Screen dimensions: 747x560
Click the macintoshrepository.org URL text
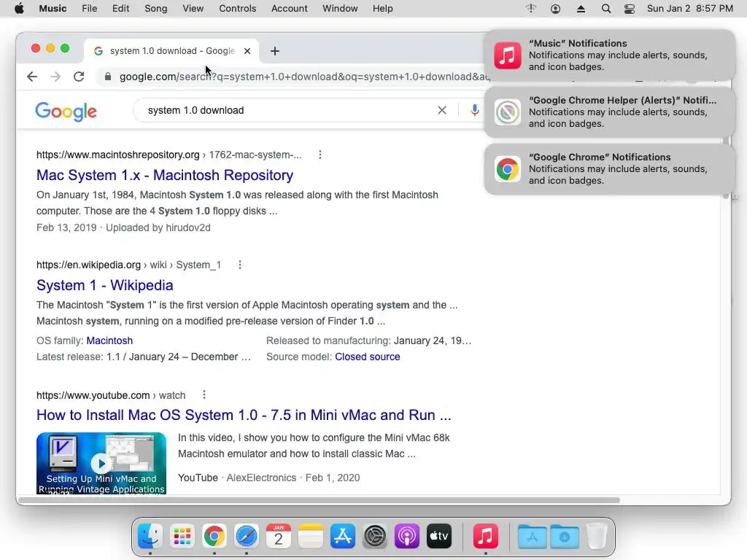[117, 155]
